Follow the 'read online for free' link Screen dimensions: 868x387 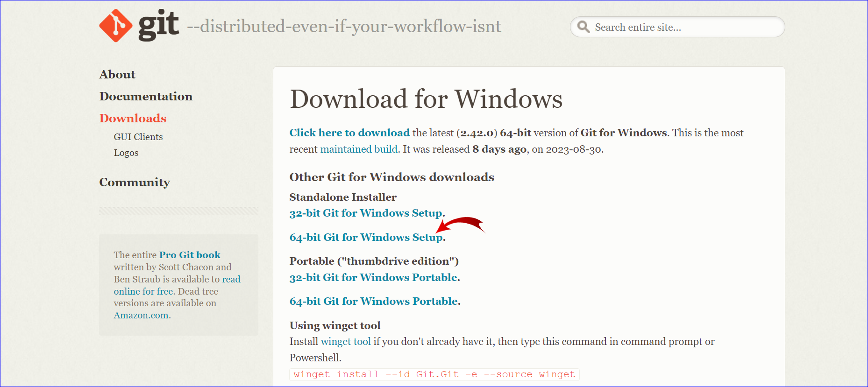click(177, 285)
